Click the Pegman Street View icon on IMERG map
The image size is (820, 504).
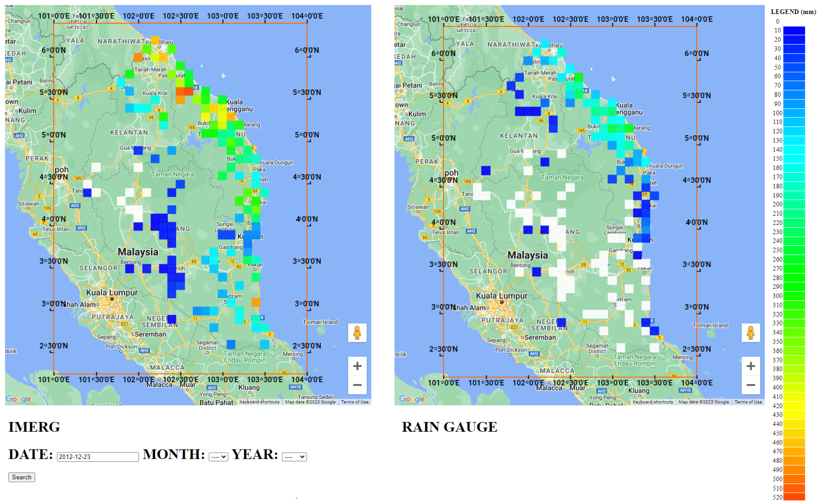coord(357,332)
